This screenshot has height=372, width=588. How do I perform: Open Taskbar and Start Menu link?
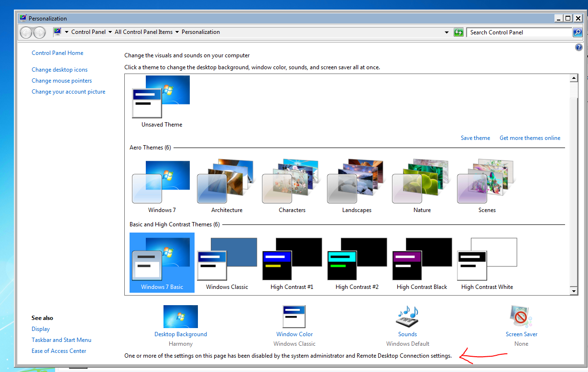coord(61,340)
